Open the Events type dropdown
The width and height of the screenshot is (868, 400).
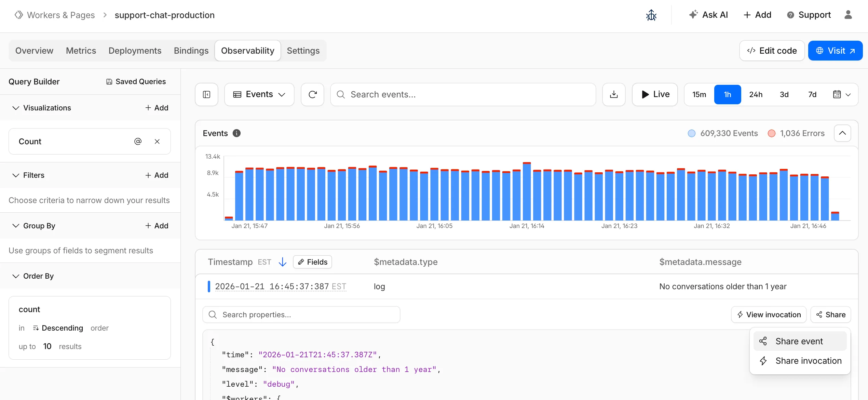(259, 94)
